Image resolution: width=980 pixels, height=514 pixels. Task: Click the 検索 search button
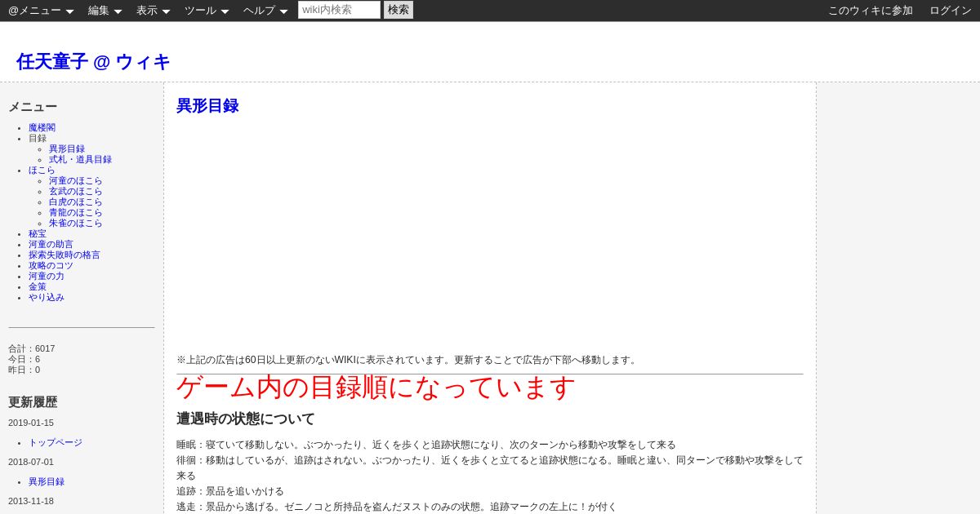[x=399, y=10]
